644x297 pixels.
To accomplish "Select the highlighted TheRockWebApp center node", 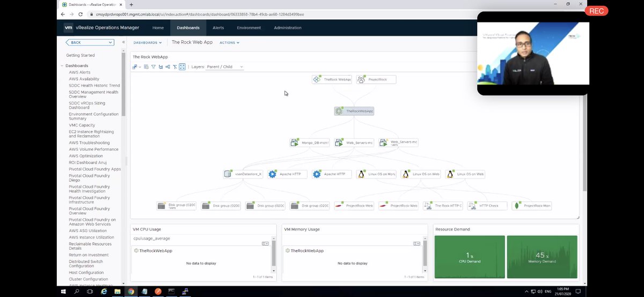I will coord(354,111).
